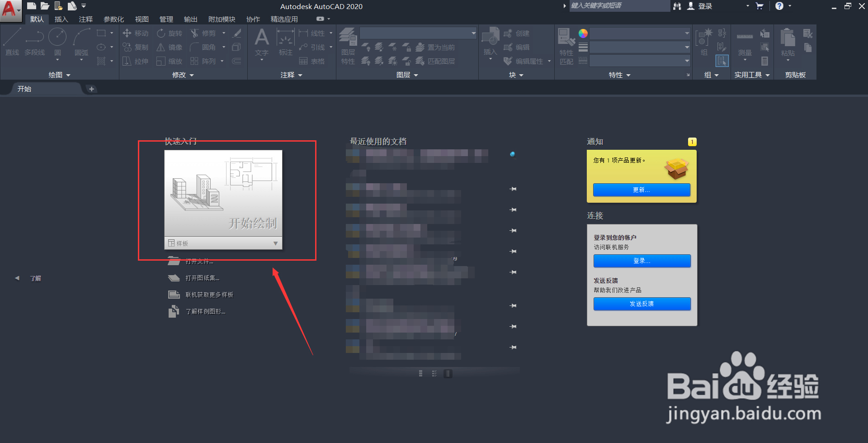
Task: Click the object color wheel swatch
Action: pyautogui.click(x=583, y=33)
